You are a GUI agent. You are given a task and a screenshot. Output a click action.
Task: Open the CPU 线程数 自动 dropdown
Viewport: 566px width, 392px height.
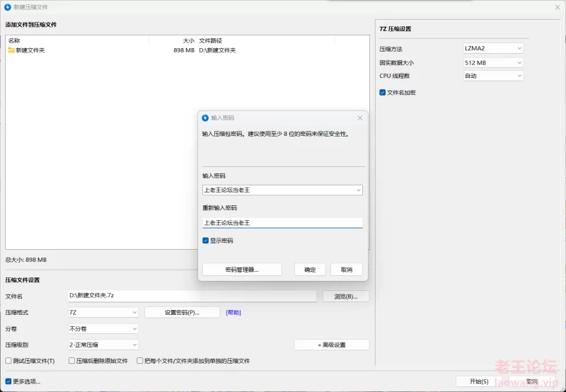coord(493,76)
